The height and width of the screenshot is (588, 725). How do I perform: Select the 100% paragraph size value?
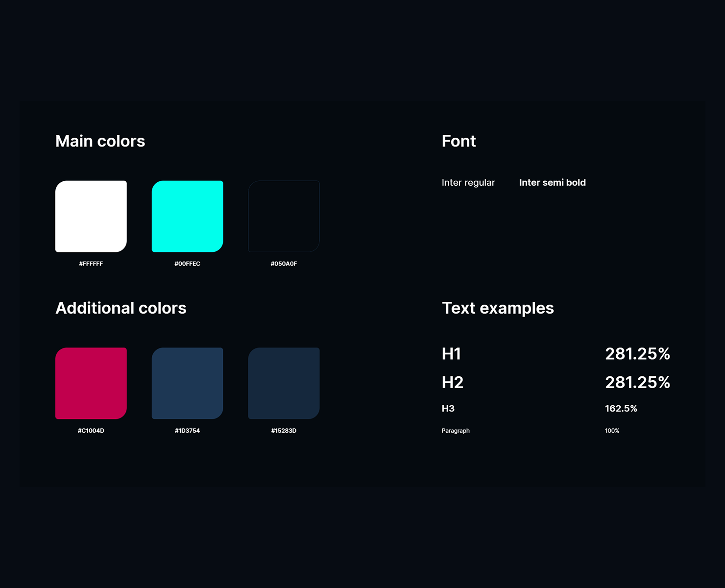click(612, 431)
